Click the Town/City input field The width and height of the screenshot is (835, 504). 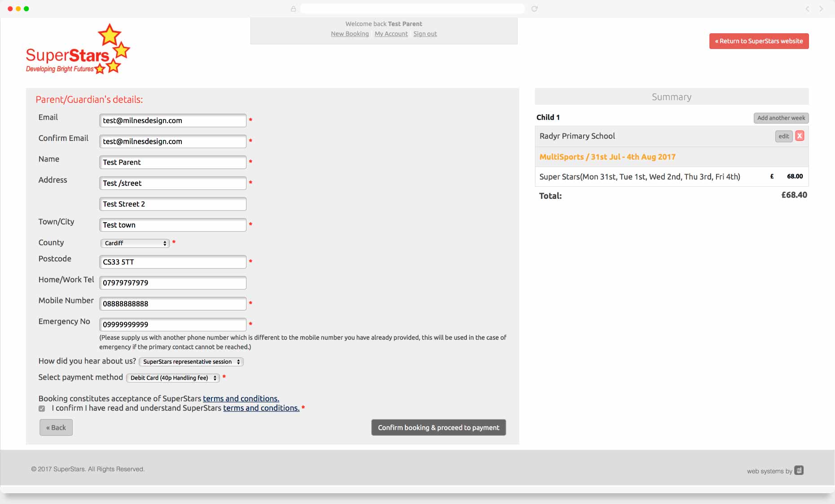tap(173, 225)
